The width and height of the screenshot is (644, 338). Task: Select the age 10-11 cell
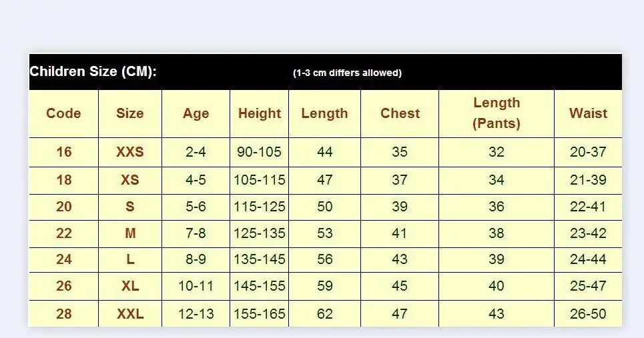(196, 286)
